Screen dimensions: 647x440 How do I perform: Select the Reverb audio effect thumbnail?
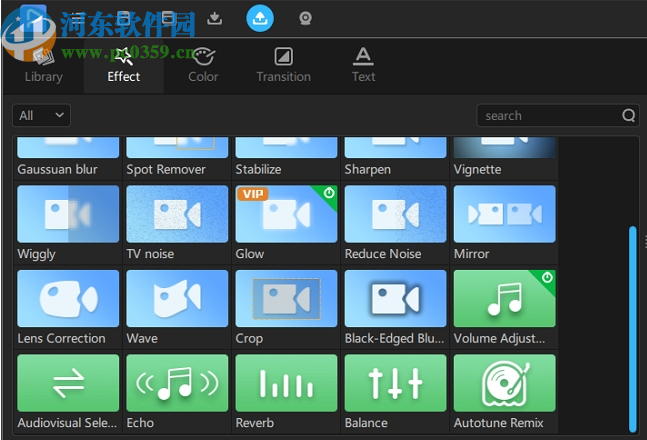286,383
